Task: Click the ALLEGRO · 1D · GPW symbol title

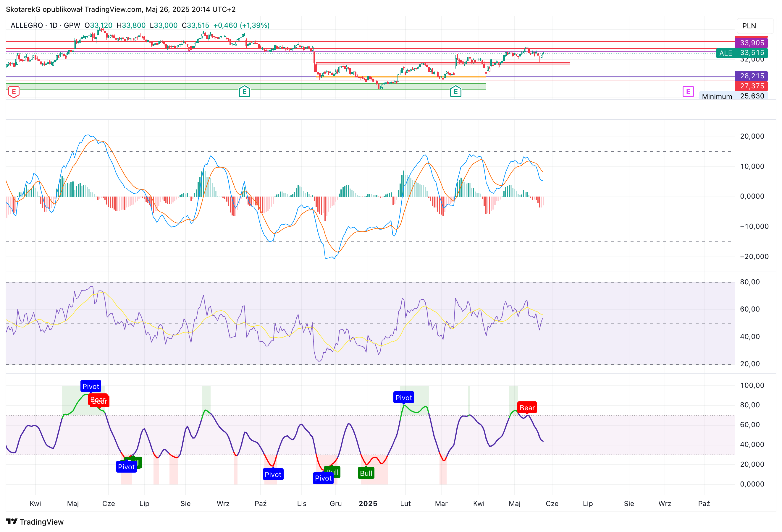Action: [46, 25]
